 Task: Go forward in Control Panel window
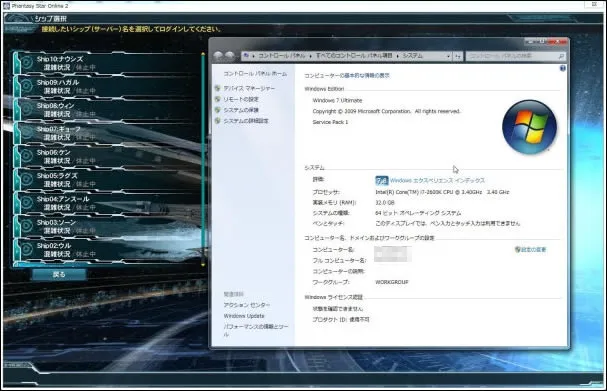tap(230, 56)
